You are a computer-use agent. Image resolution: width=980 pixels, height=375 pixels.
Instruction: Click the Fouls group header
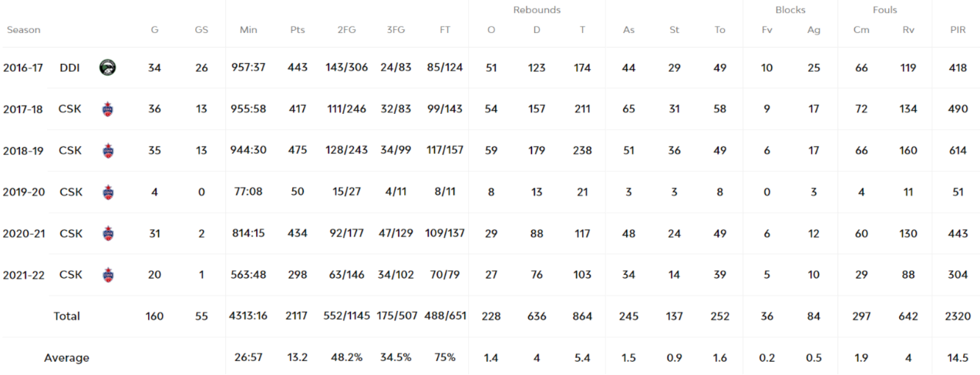click(x=885, y=10)
